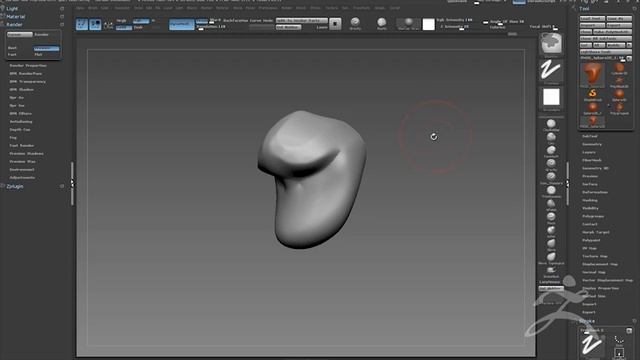Select the ClayBuildup brush

coord(551,124)
